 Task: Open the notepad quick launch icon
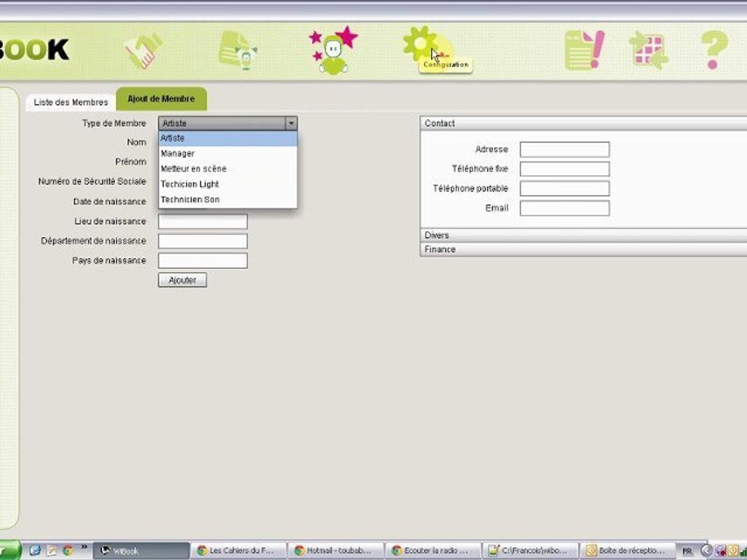tap(51, 551)
